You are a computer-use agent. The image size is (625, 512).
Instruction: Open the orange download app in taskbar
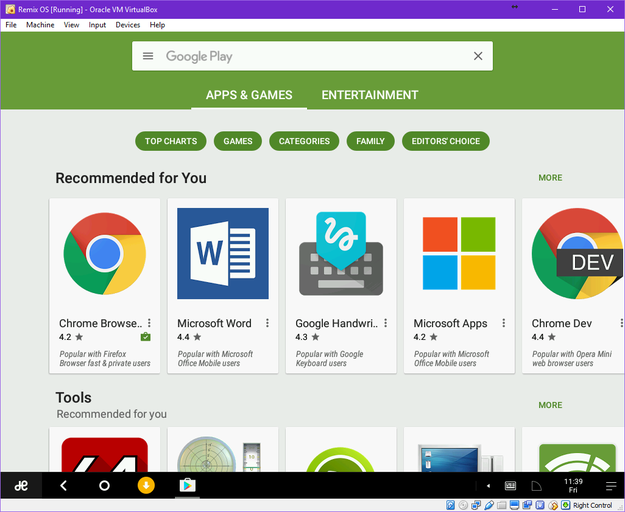(146, 485)
